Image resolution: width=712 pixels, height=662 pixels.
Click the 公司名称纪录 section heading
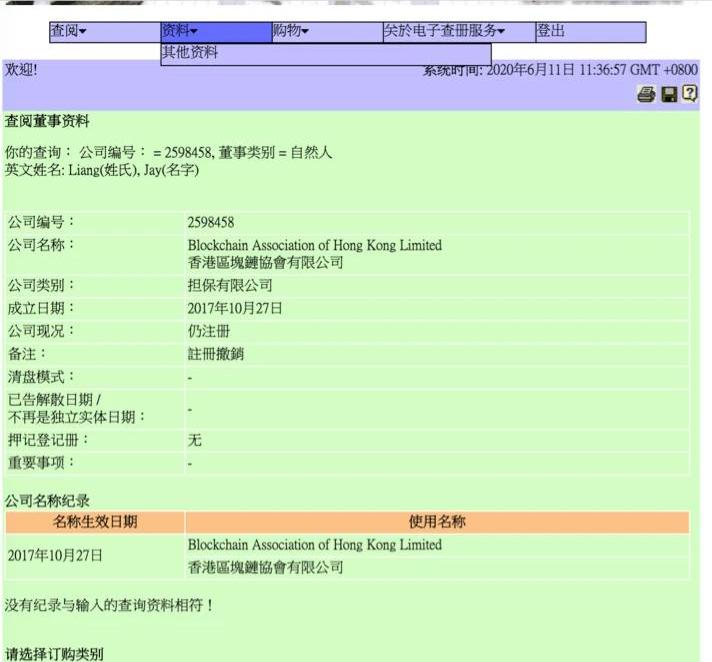click(47, 501)
